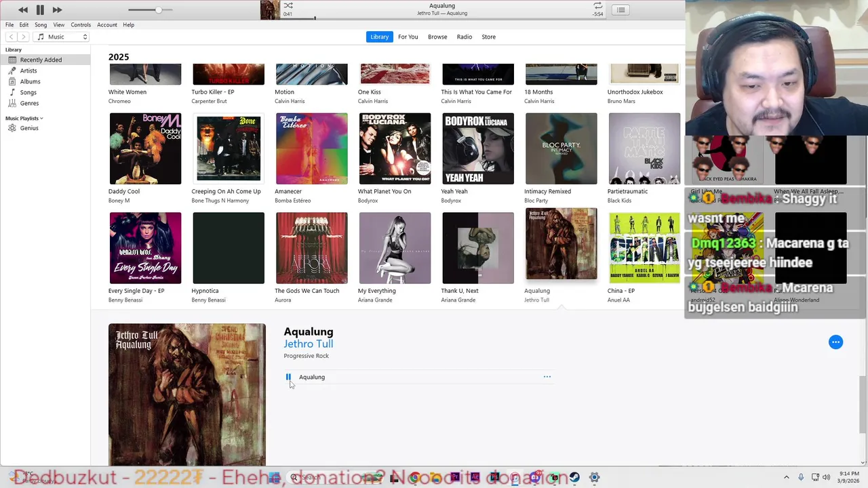Open the Jethro Tull artist link
The width and height of the screenshot is (868, 488).
coord(309,344)
